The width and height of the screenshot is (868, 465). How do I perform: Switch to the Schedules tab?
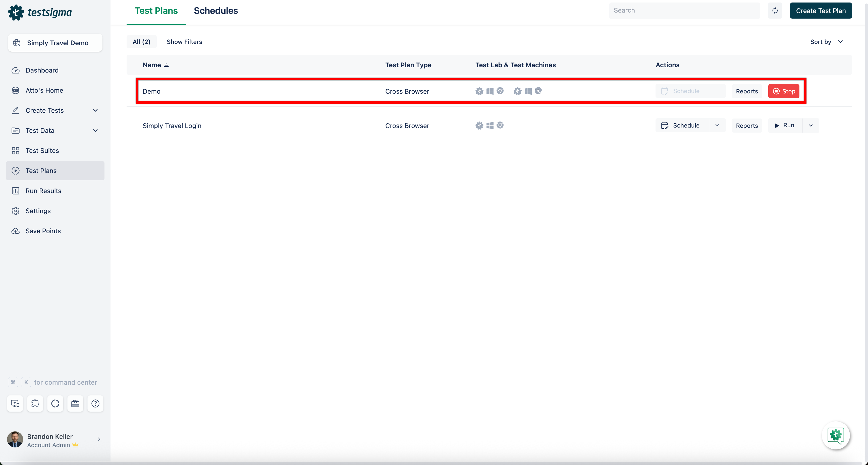point(216,11)
